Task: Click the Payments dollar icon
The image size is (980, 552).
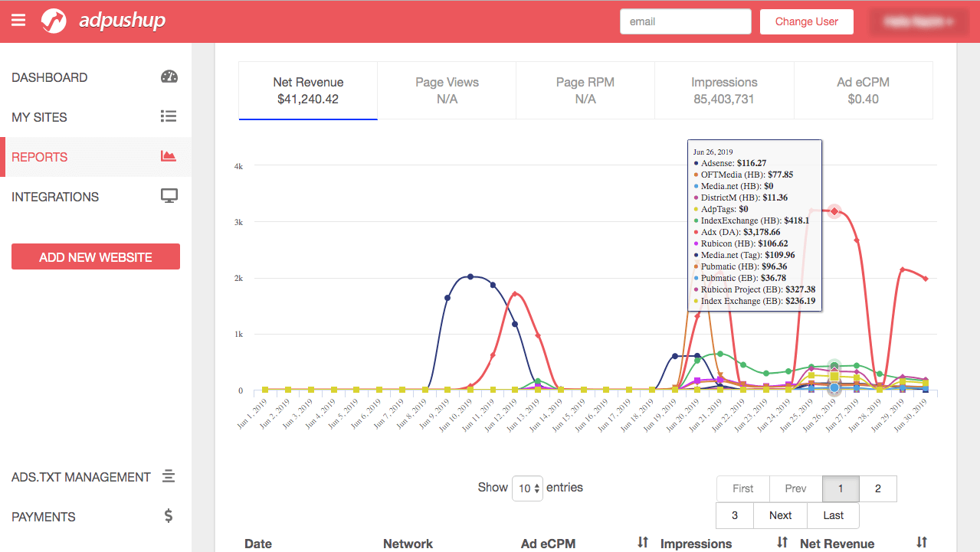Action: click(x=169, y=516)
